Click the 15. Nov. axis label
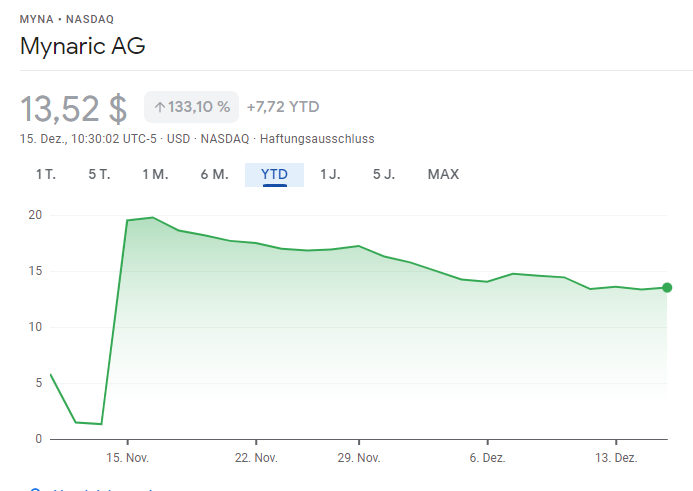The height and width of the screenshot is (491, 693). pyautogui.click(x=127, y=457)
